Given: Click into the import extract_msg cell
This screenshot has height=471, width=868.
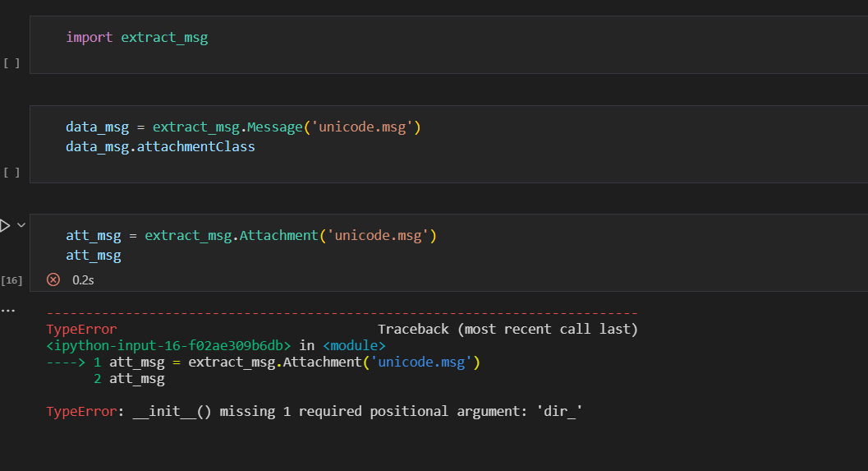Looking at the screenshot, I should pyautogui.click(x=448, y=45).
